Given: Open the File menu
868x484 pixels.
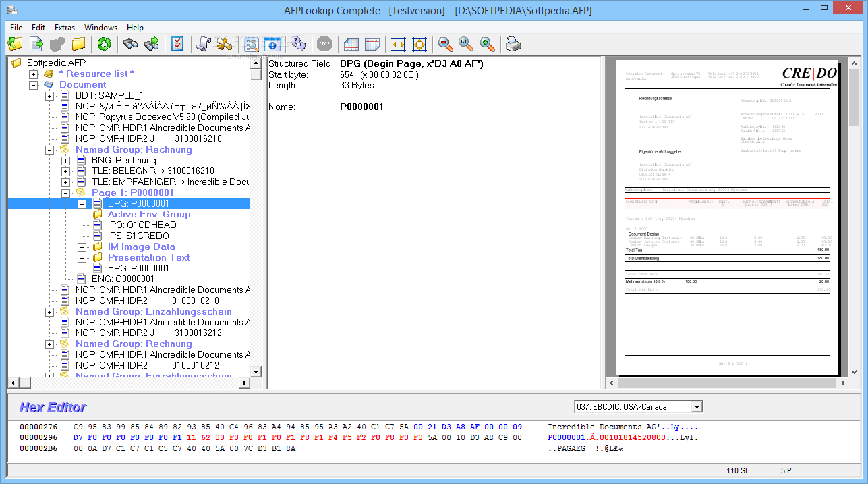Looking at the screenshot, I should 16,28.
